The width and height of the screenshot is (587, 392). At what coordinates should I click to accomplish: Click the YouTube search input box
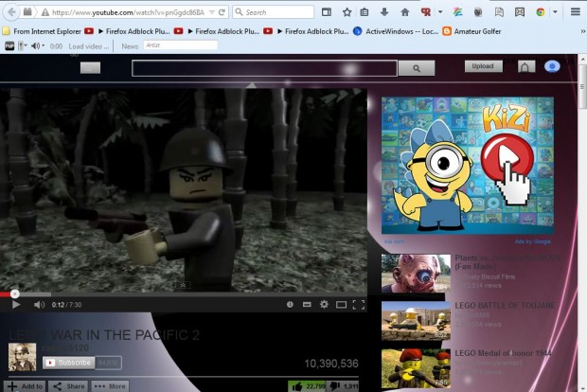point(264,68)
